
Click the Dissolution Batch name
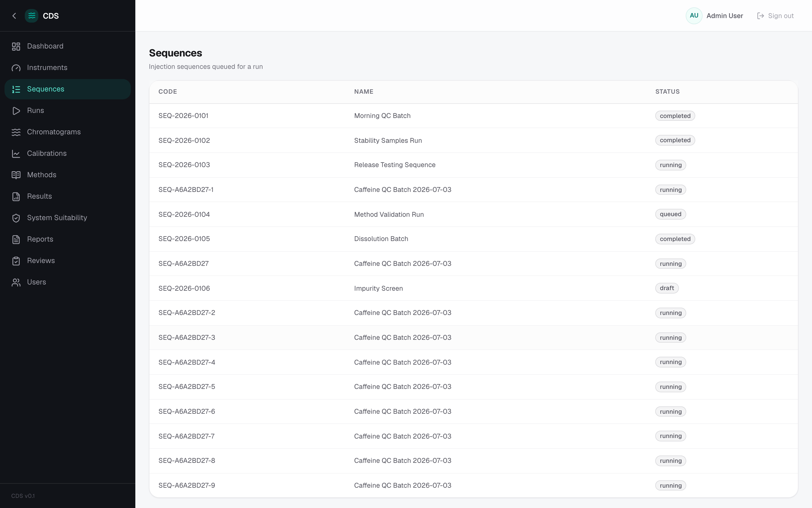(381, 239)
